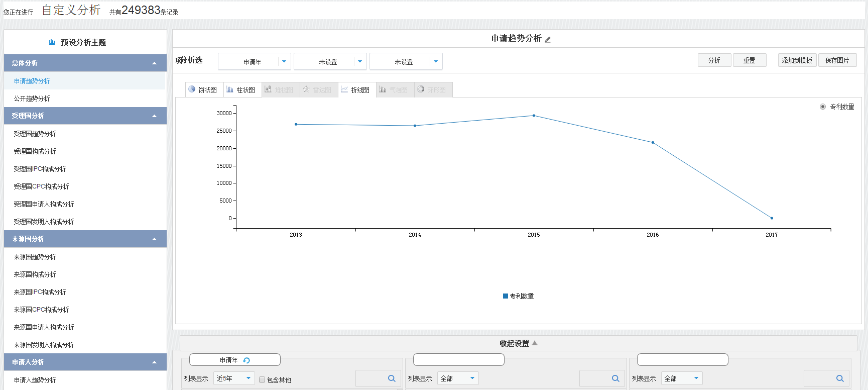Image resolution: width=868 pixels, height=390 pixels.
Task: Switch to the 柱状图 bar chart view
Action: pyautogui.click(x=241, y=90)
